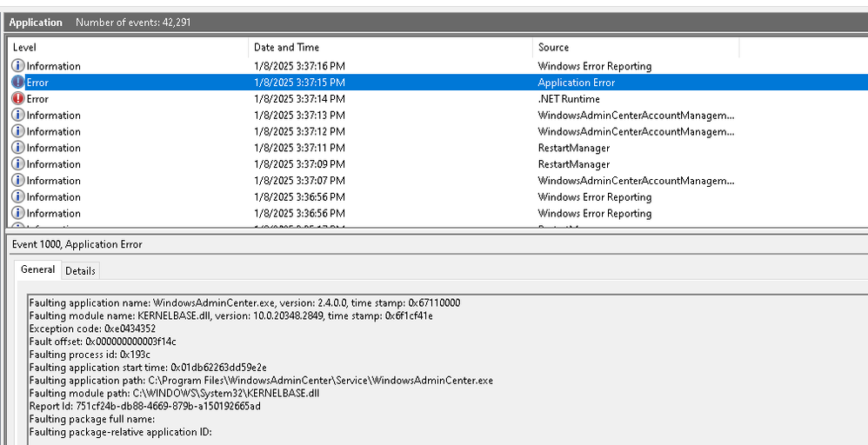Click the 'Fault offset' line
The width and height of the screenshot is (868, 445).
(103, 342)
